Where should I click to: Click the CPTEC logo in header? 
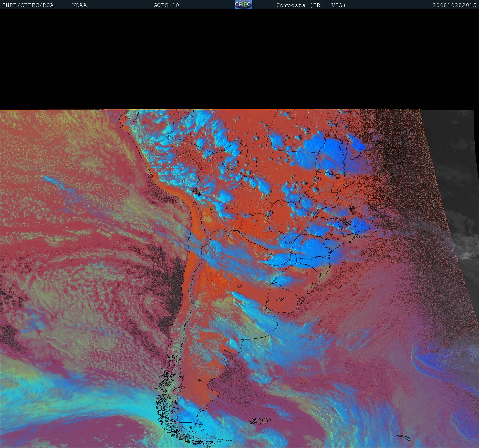pos(243,5)
